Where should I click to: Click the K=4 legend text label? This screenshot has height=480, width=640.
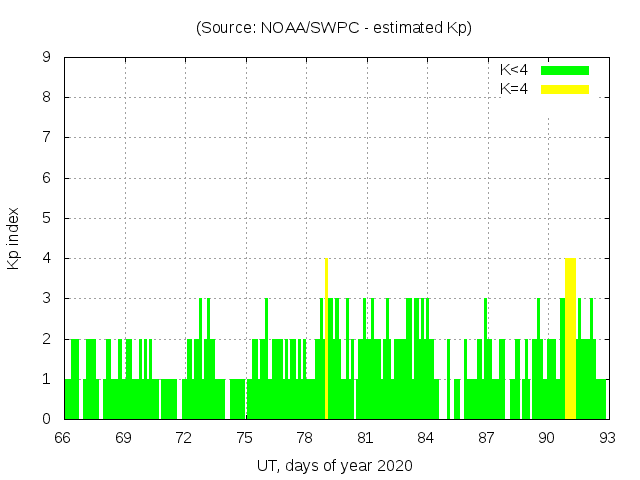[x=514, y=89]
